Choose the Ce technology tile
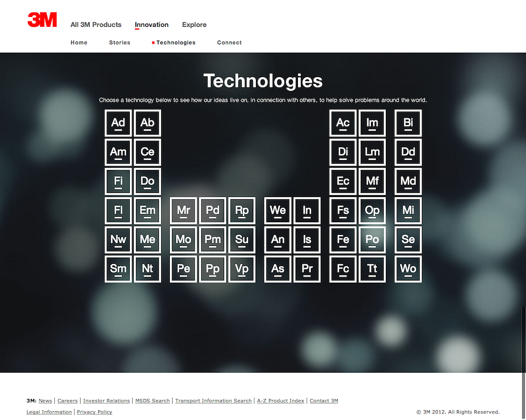 [147, 152]
